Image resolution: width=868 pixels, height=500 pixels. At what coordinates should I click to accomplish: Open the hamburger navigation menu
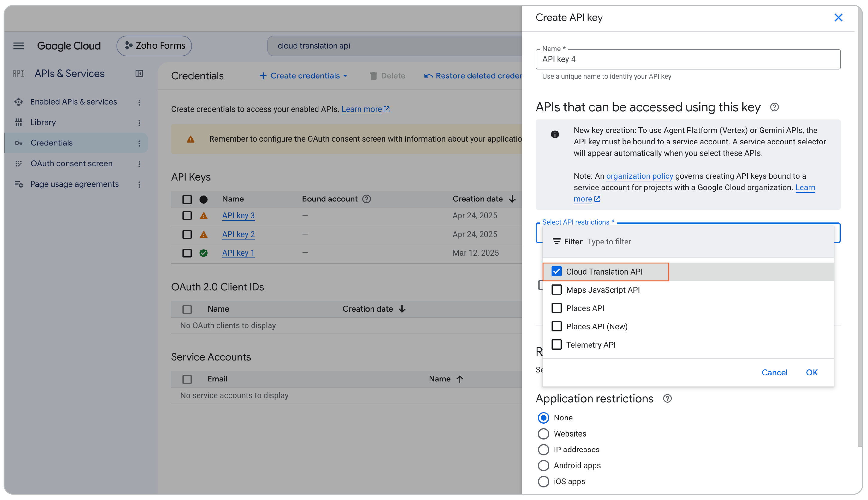(x=19, y=46)
